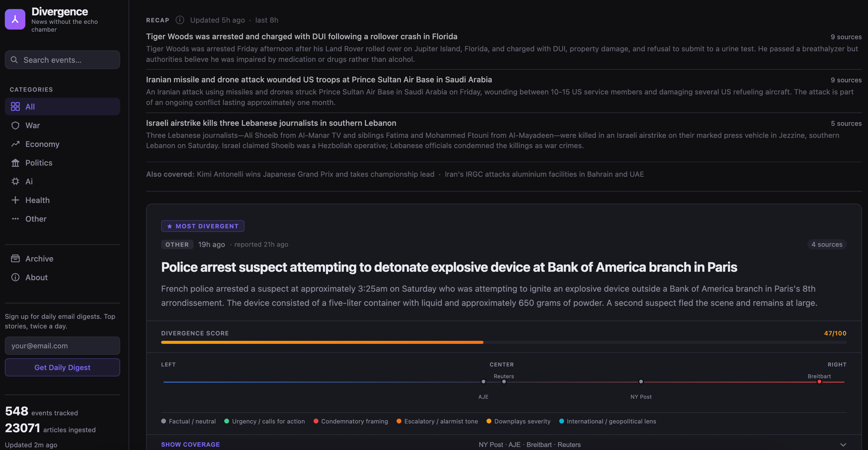This screenshot has width=868, height=450.
Task: Click the Ai chip icon
Action: 15,182
